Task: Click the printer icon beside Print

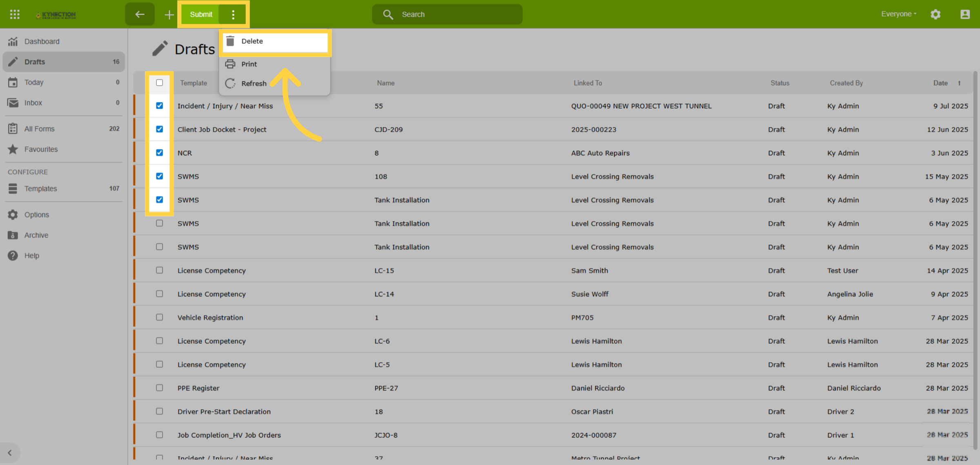Action: 230,64
